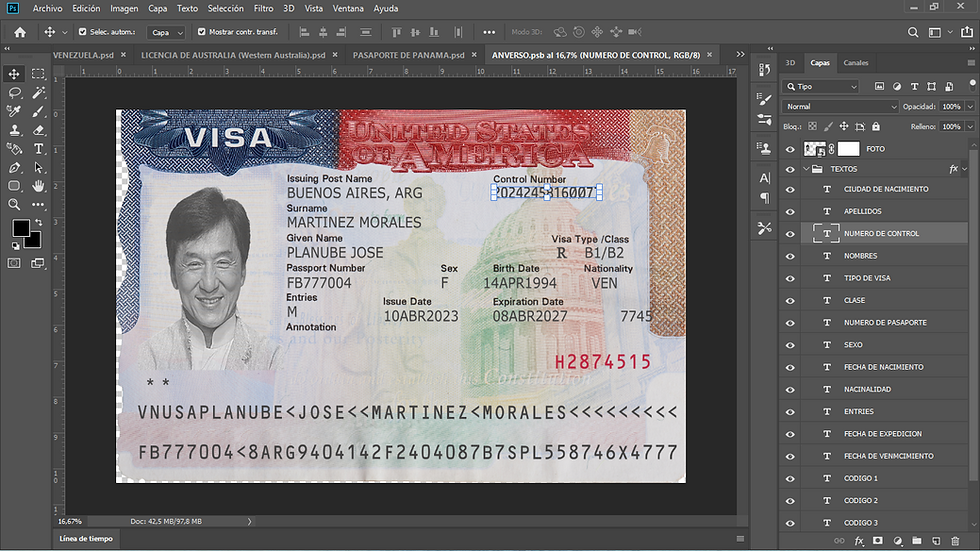Hide the FOTO layer
The image size is (980, 551).
pos(790,149)
